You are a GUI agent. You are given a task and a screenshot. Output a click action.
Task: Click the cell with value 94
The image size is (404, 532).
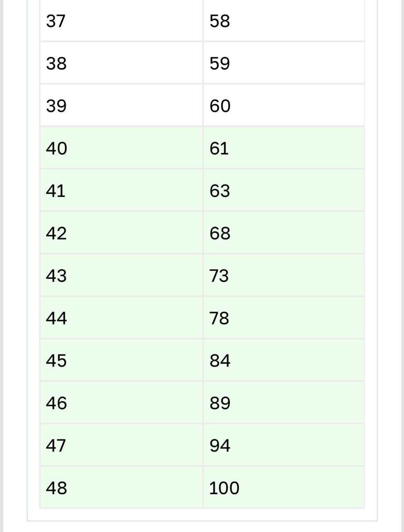[284, 445]
